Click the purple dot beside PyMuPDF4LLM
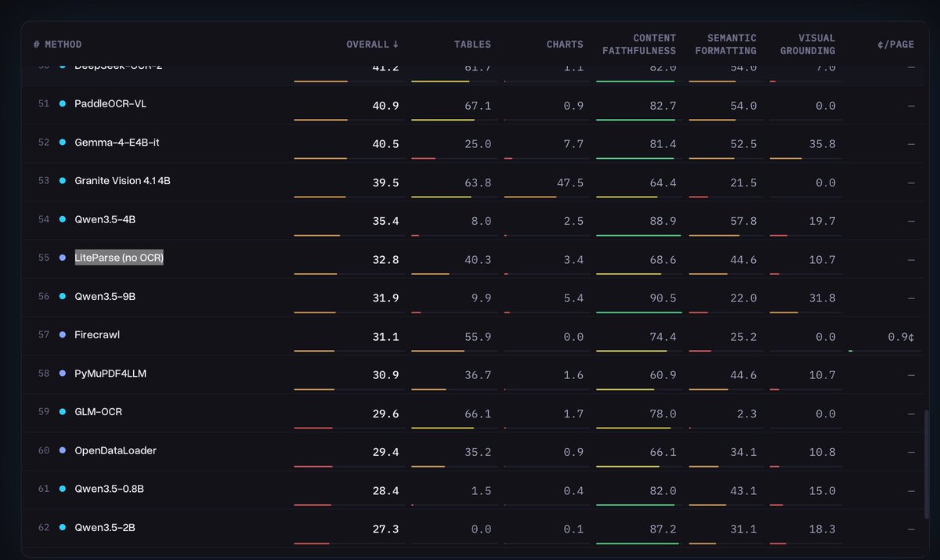The image size is (940, 560). pos(63,374)
